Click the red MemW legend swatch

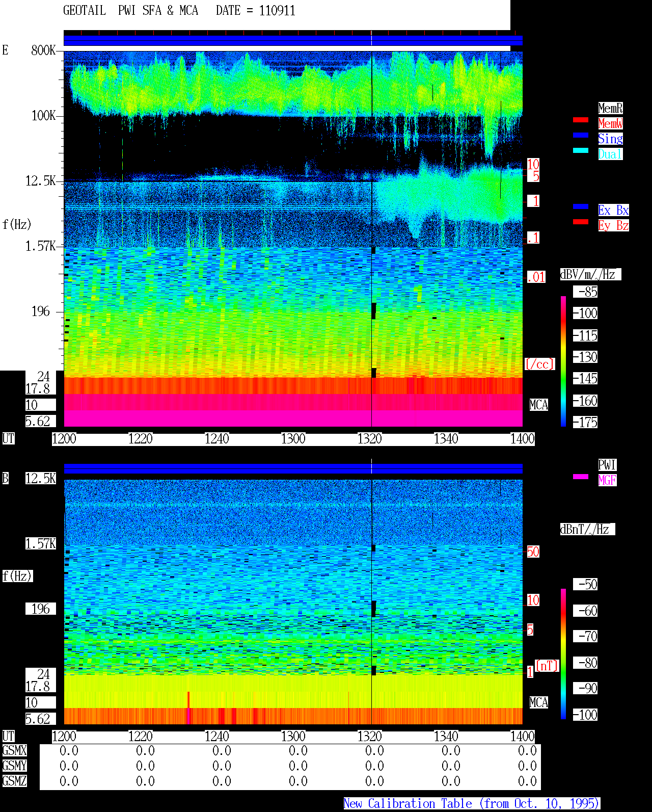(x=581, y=120)
